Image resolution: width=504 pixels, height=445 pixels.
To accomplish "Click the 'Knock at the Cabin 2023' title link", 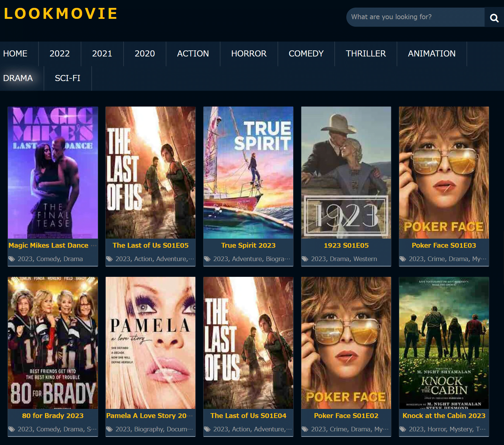I will (x=444, y=416).
